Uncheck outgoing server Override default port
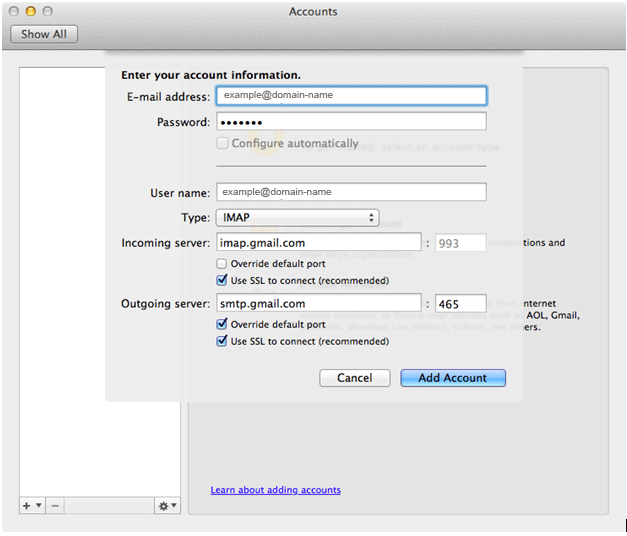The height and width of the screenshot is (536, 627). pos(222,324)
